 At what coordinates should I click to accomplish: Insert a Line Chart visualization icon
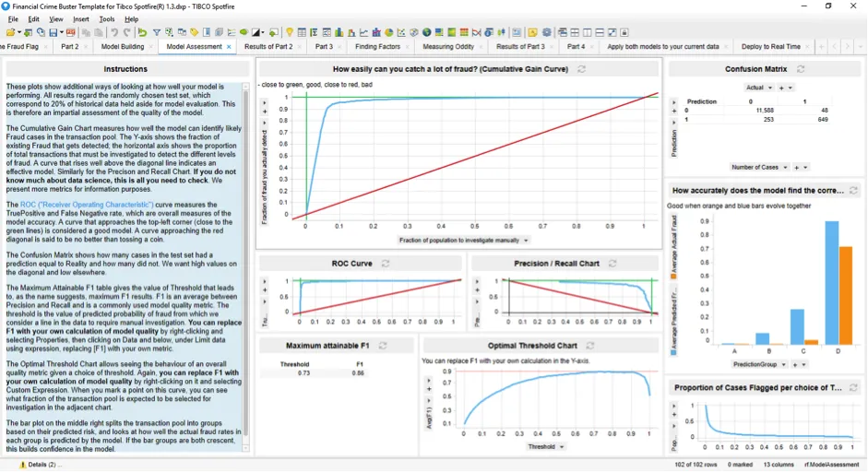click(x=363, y=32)
